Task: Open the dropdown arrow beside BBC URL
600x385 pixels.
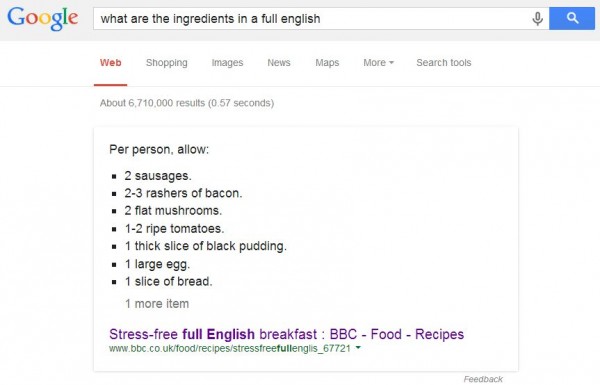Action: click(358, 348)
